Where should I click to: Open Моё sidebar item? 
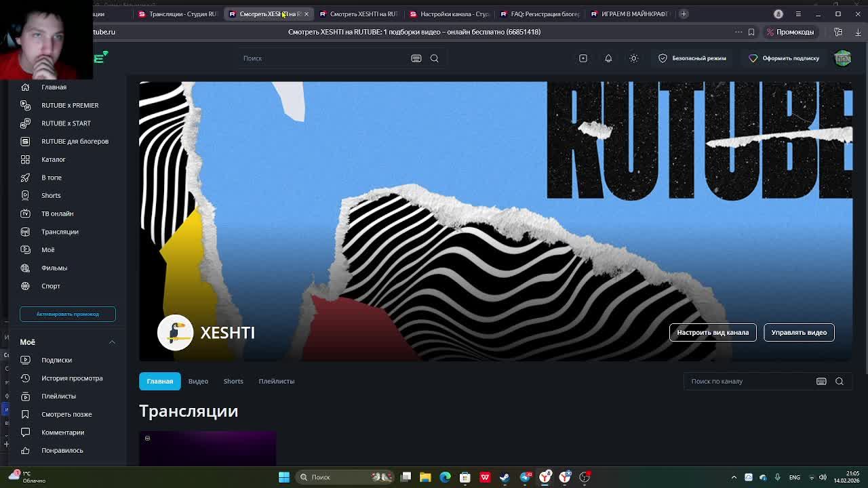coord(47,249)
